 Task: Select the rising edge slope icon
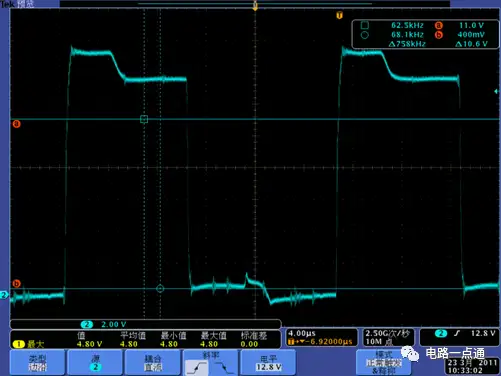point(196,368)
